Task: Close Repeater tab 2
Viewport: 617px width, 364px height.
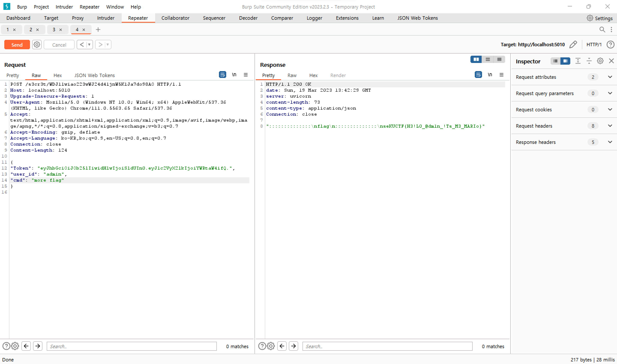Action: click(x=37, y=30)
